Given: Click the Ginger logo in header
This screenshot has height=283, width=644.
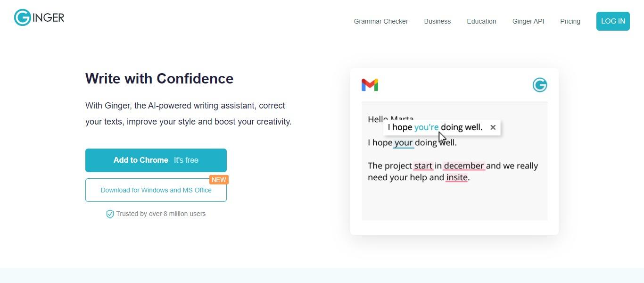Looking at the screenshot, I should click(39, 17).
